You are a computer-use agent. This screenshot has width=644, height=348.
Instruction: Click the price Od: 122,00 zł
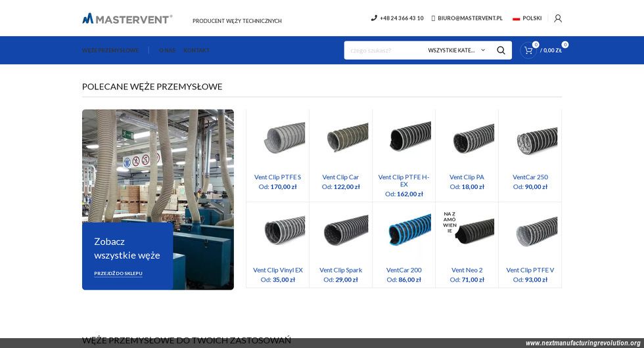point(340,186)
